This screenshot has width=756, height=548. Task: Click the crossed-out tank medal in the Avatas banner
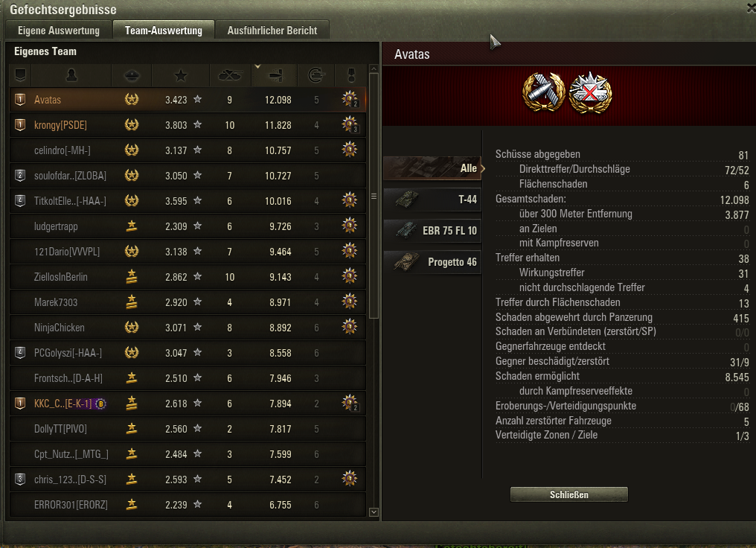pos(590,93)
